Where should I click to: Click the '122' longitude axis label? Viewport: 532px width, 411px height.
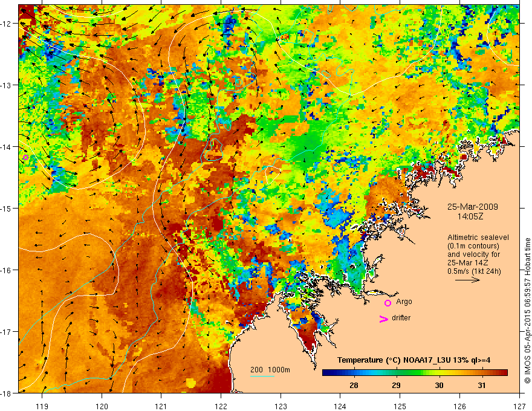tap(221, 406)
